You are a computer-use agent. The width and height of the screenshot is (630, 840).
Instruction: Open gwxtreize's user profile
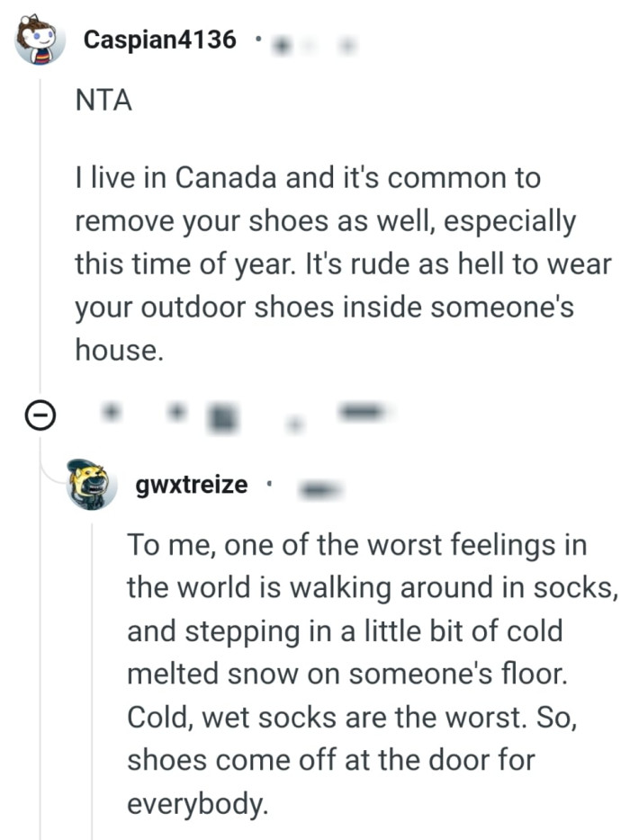click(192, 484)
